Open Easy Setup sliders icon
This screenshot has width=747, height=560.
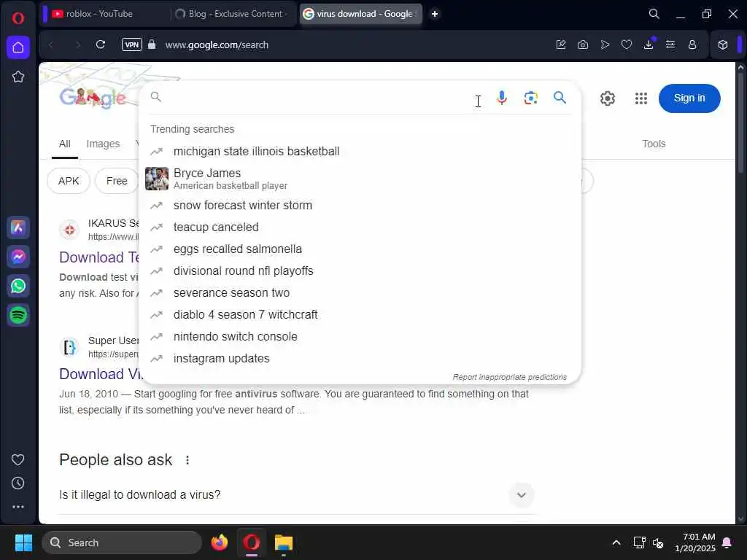coord(670,44)
